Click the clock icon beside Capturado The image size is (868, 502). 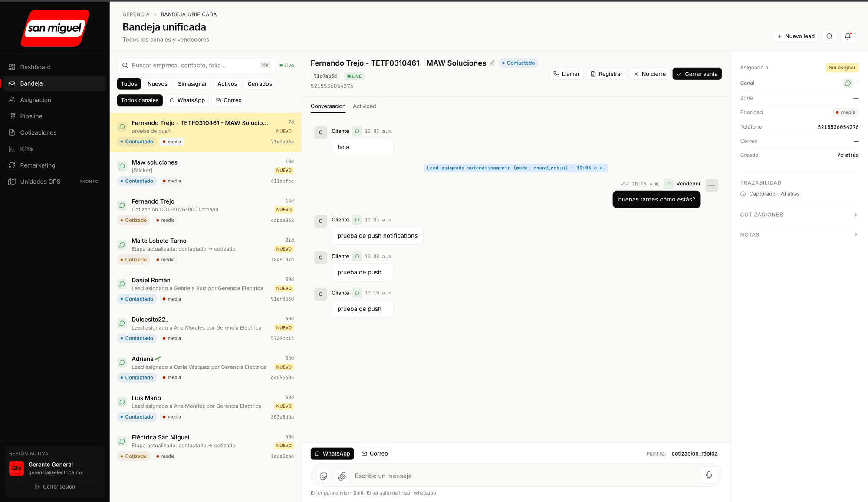click(743, 194)
